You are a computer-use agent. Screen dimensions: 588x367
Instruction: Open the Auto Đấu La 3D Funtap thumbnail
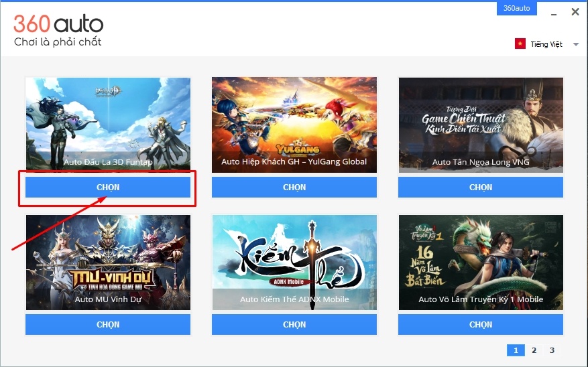tap(108, 124)
